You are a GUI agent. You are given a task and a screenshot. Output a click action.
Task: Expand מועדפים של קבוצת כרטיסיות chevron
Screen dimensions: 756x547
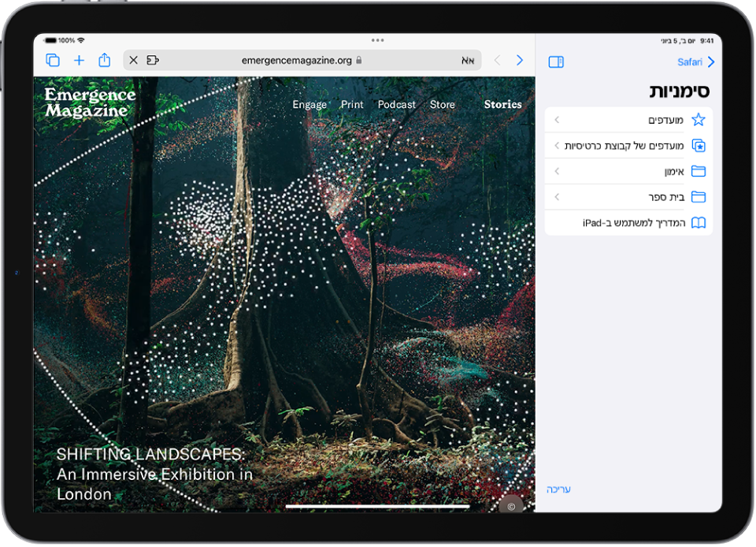(x=557, y=146)
